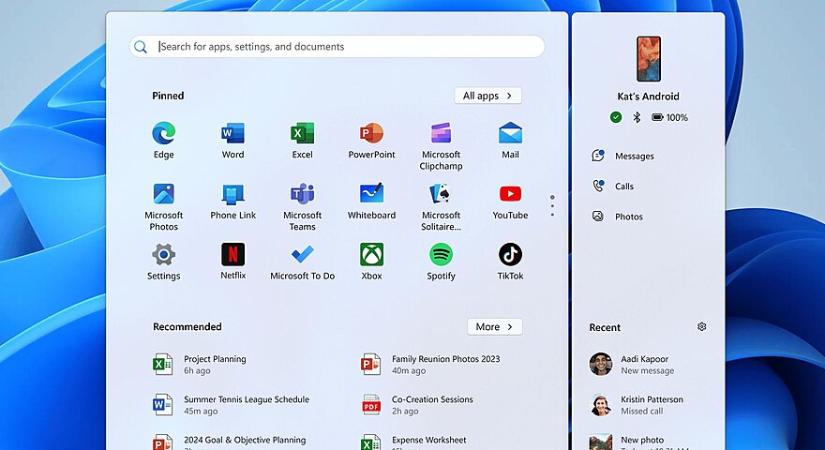This screenshot has height=450, width=825.
Task: Open Calls in the phone panel
Action: 613,186
